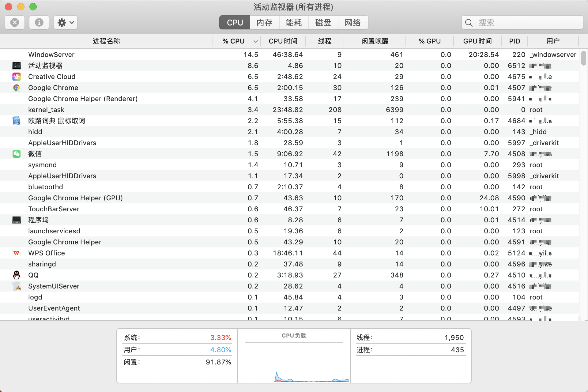Image resolution: width=588 pixels, height=392 pixels.
Task: Open the 网络 tab
Action: pyautogui.click(x=353, y=22)
